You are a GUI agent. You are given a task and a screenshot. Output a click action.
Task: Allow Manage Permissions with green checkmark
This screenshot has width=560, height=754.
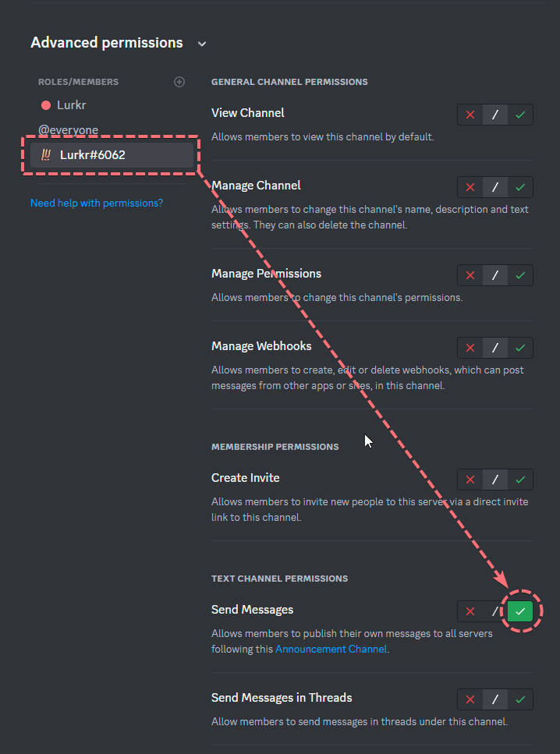coord(520,275)
